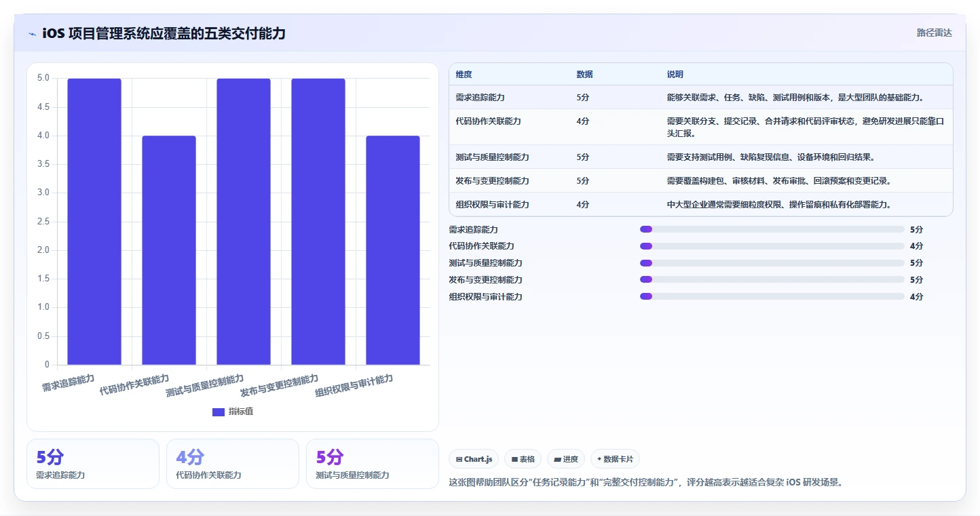Click the 进度 chip icon
Screen dimensions: 980x516
[557, 459]
